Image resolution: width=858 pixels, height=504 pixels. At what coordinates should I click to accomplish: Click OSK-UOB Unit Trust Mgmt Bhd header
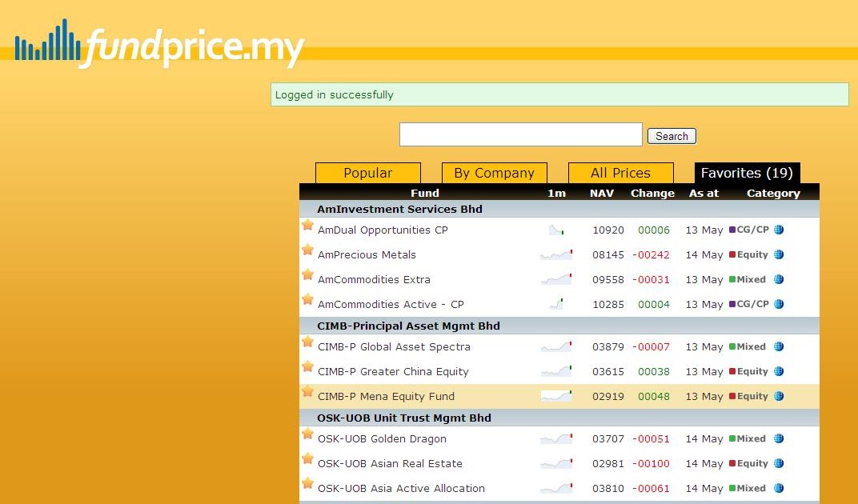[559, 418]
